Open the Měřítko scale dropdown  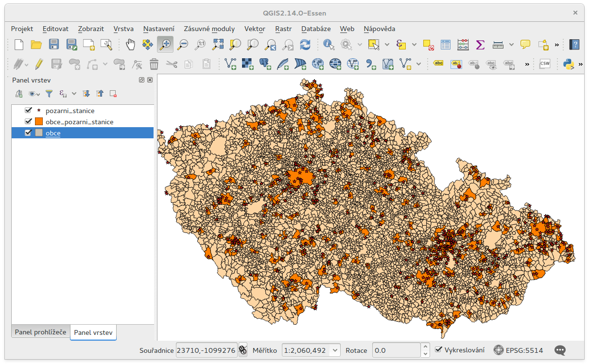(x=335, y=350)
